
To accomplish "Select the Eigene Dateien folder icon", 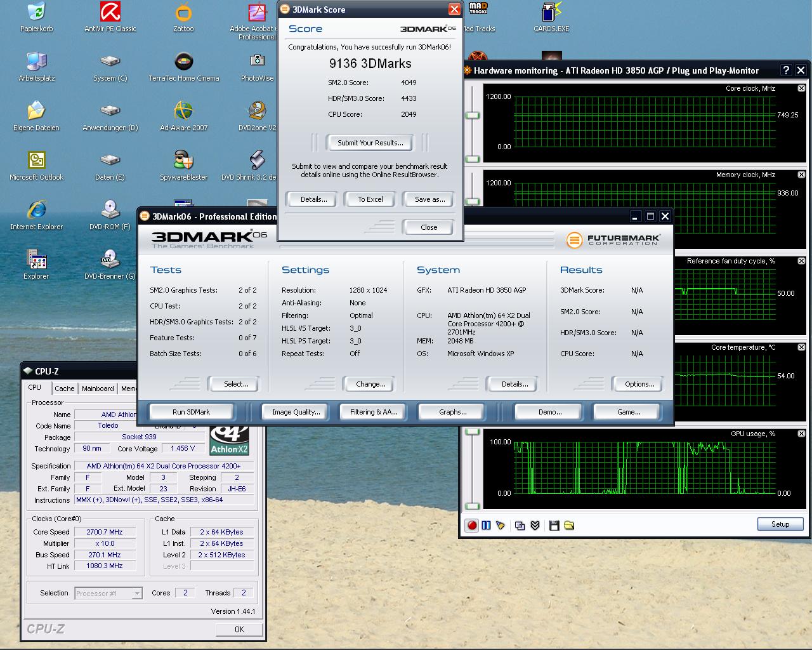I will click(x=36, y=116).
